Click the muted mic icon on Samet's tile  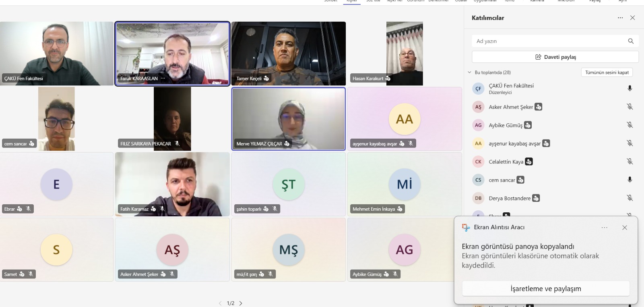pos(31,274)
